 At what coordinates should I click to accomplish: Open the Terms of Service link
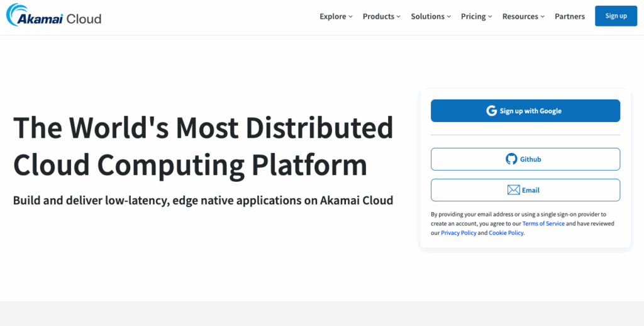(543, 223)
